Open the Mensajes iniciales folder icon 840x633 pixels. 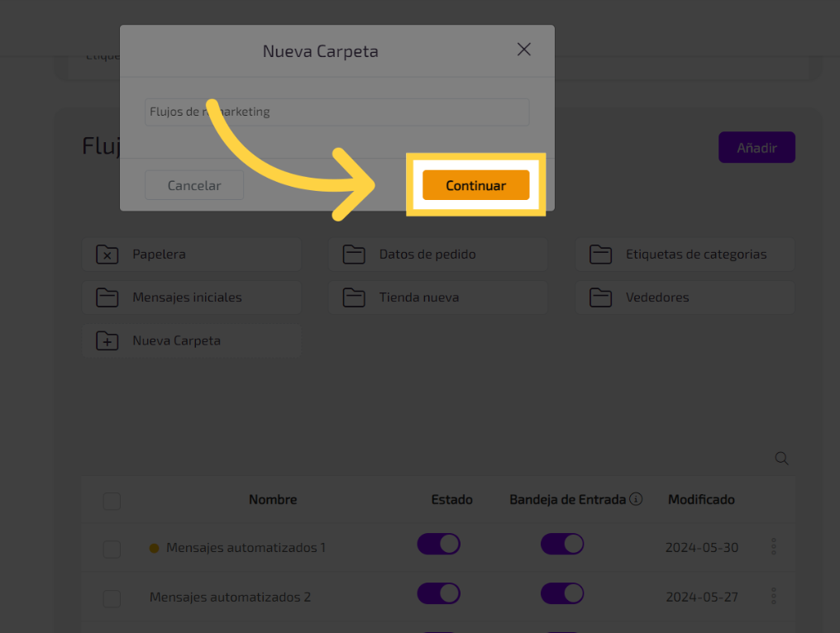[107, 297]
